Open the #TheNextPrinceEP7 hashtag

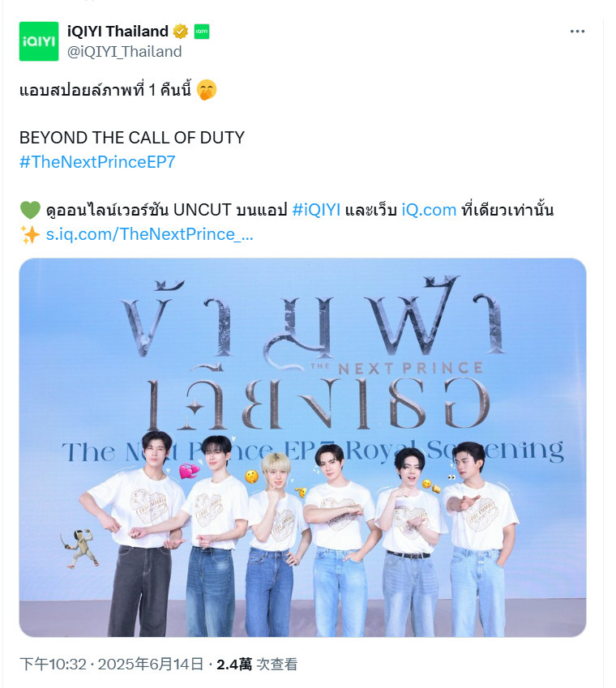[x=97, y=162]
